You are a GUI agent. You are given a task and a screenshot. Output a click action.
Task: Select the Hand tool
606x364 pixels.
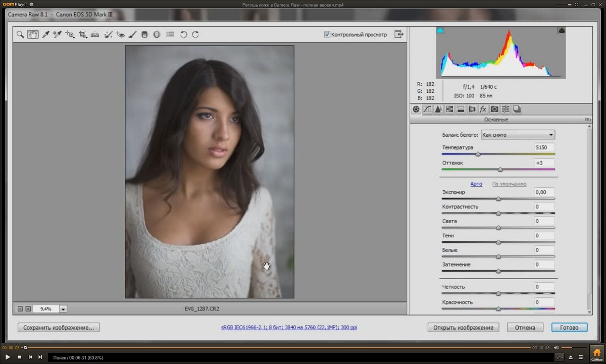coord(33,35)
